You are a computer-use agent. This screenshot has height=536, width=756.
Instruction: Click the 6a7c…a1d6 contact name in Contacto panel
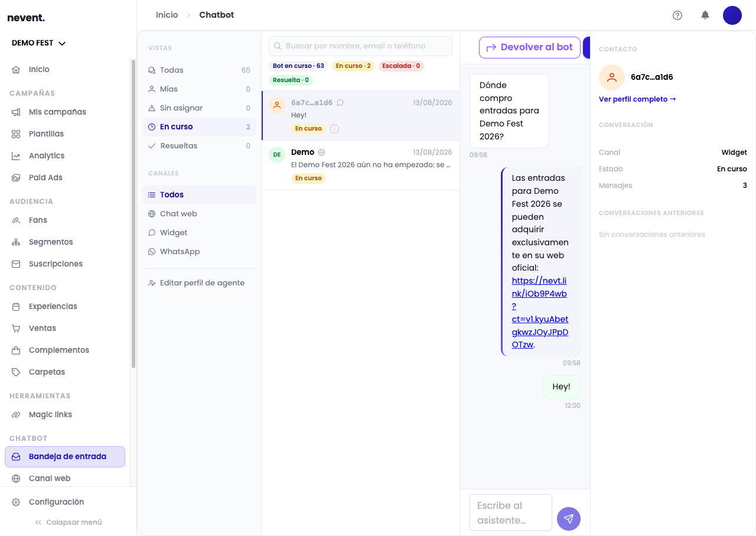tap(652, 77)
